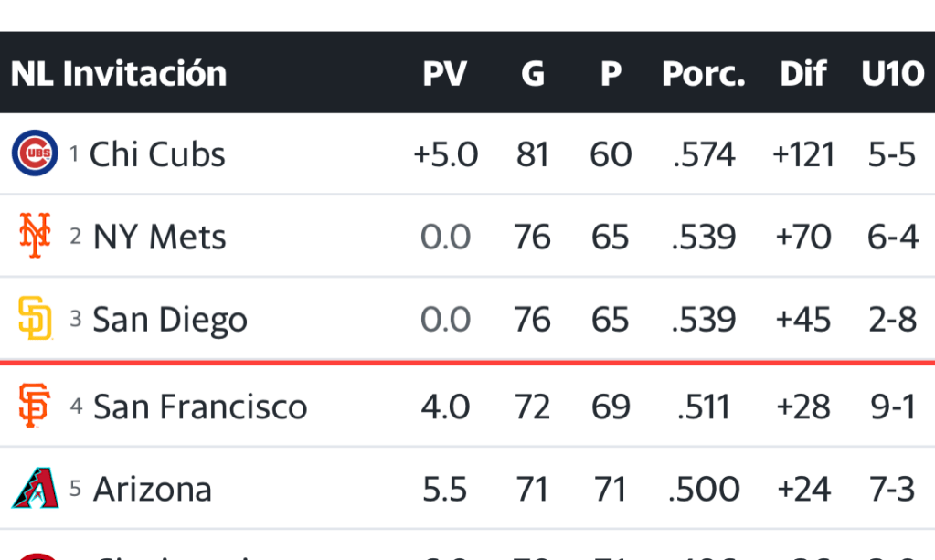
Task: Click the NY Mets logo icon
Action: point(35,237)
